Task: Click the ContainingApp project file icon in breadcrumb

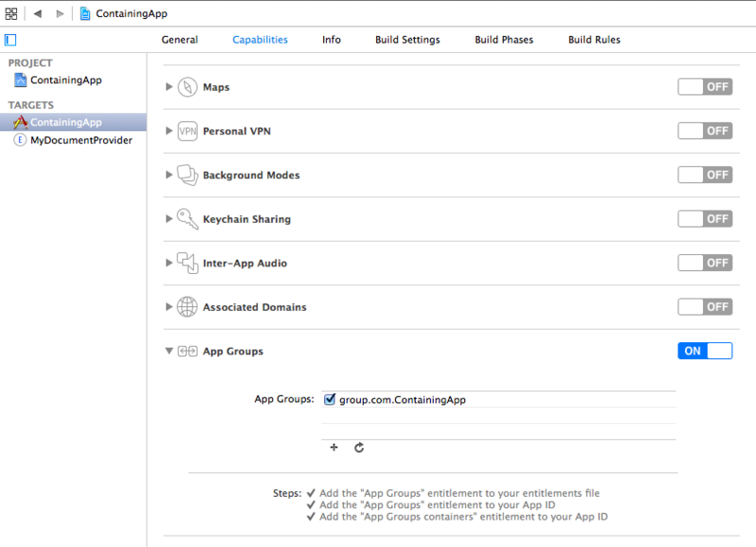Action: (85, 13)
